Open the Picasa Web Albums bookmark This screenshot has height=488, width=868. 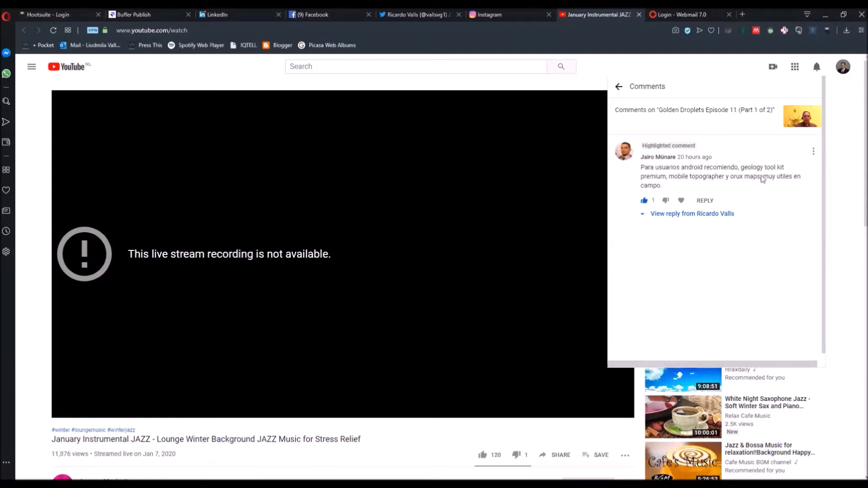pos(327,45)
